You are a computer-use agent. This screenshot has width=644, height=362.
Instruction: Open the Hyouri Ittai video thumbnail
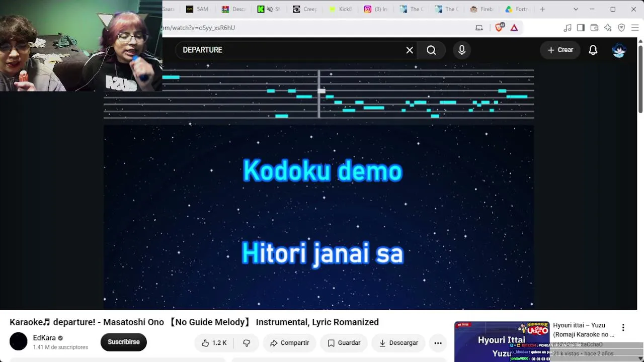click(x=502, y=341)
